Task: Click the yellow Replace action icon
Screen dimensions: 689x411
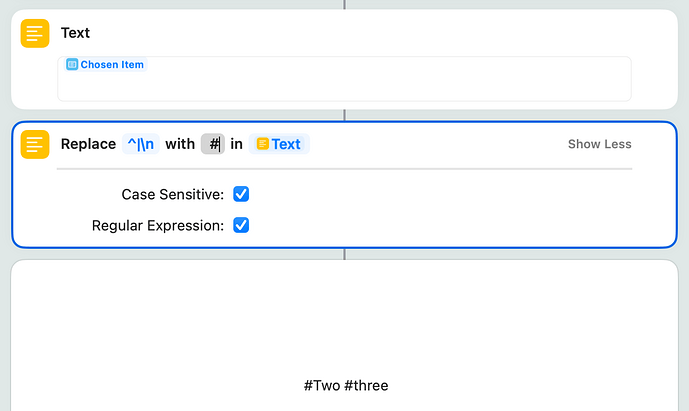Action: click(35, 144)
